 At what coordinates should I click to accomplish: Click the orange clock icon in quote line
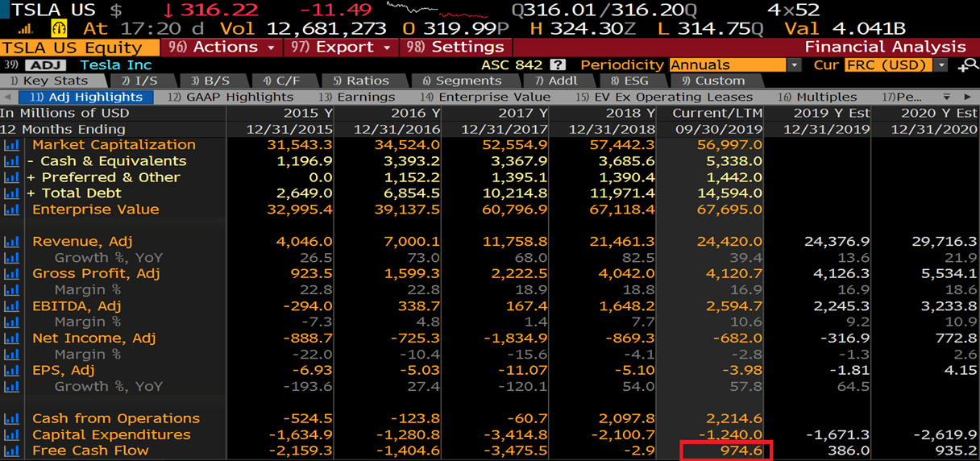click(x=59, y=29)
